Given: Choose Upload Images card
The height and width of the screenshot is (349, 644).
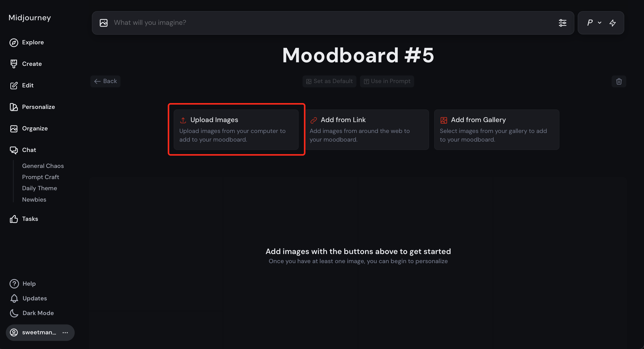Looking at the screenshot, I should (x=236, y=129).
